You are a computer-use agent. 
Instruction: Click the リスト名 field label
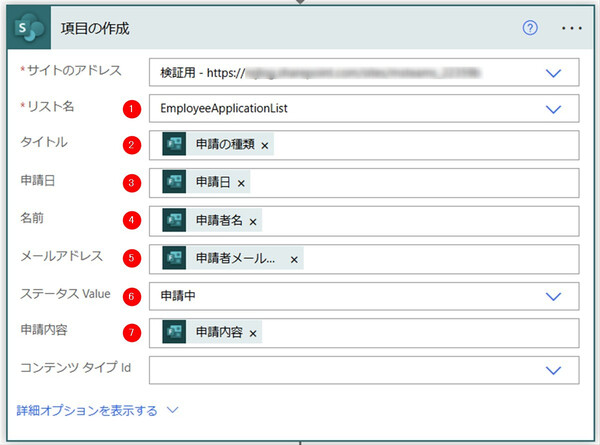(x=51, y=106)
